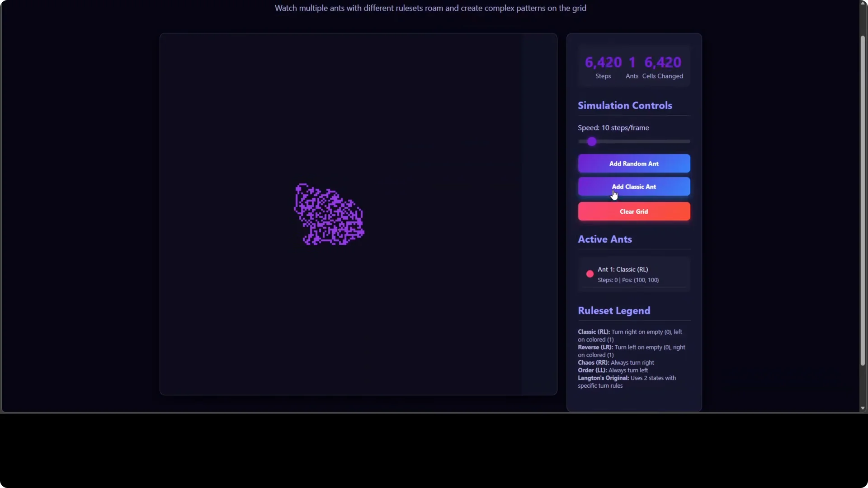The height and width of the screenshot is (488, 868).
Task: Click the Classic (RL) legend entry
Action: [x=630, y=335]
